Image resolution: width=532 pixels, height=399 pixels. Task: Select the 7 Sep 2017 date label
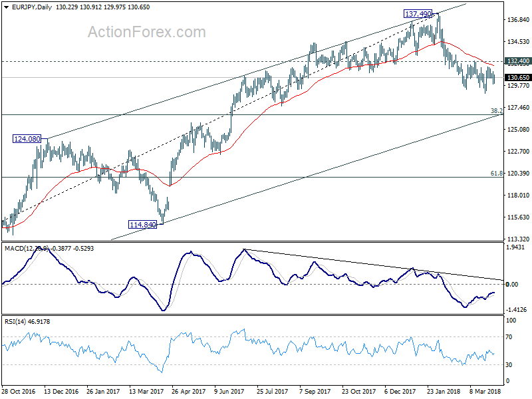tap(315, 392)
